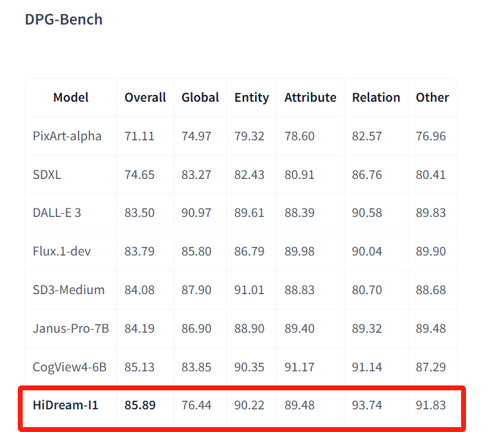The height and width of the screenshot is (432, 504).
Task: Click the Attribute column header
Action: pos(310,97)
